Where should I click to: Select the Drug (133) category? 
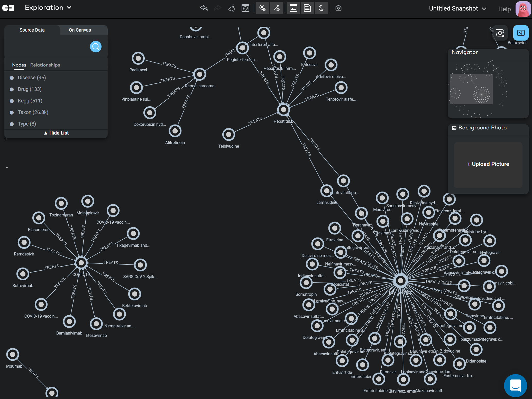30,89
